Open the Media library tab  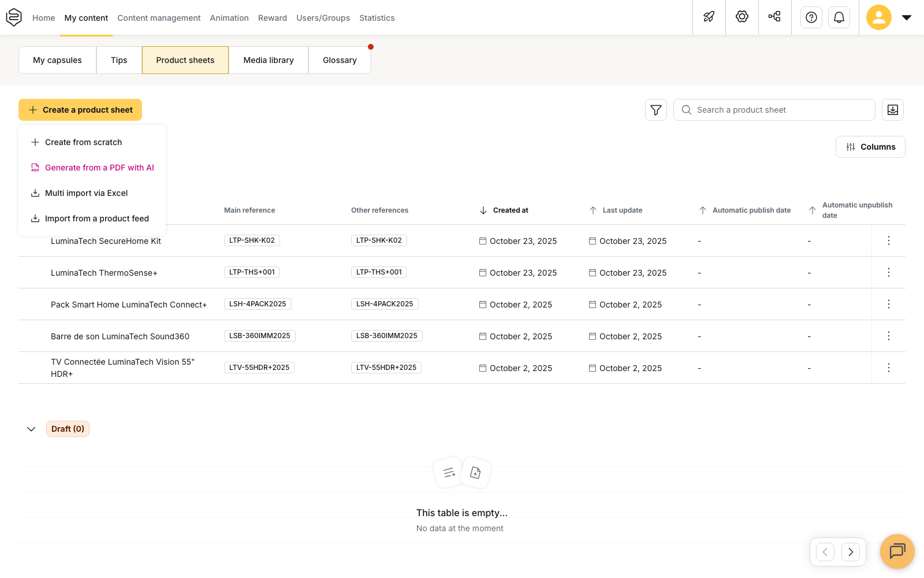pyautogui.click(x=269, y=60)
